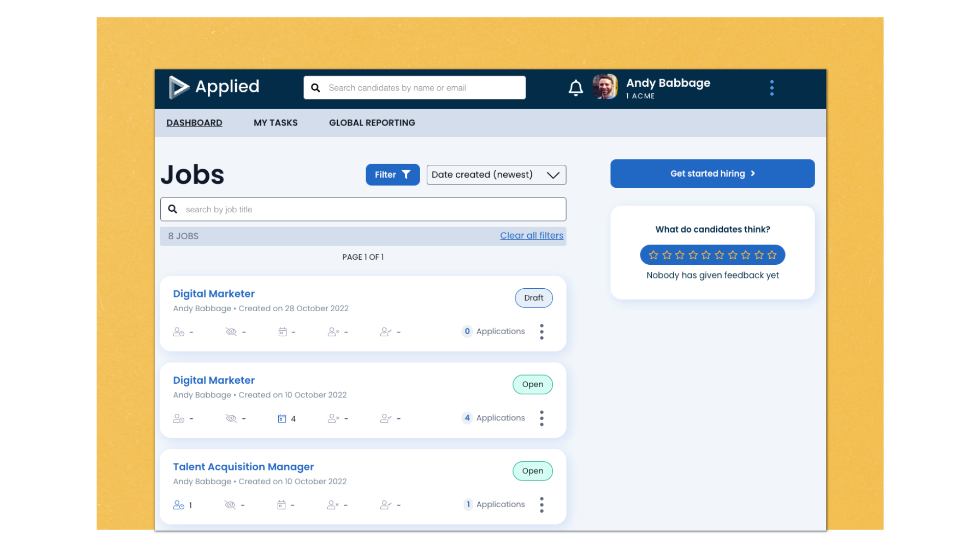This screenshot has height=551, width=980.
Task: Toggle the unreviewed eye icon on open Digital Marketer job
Action: (x=231, y=418)
